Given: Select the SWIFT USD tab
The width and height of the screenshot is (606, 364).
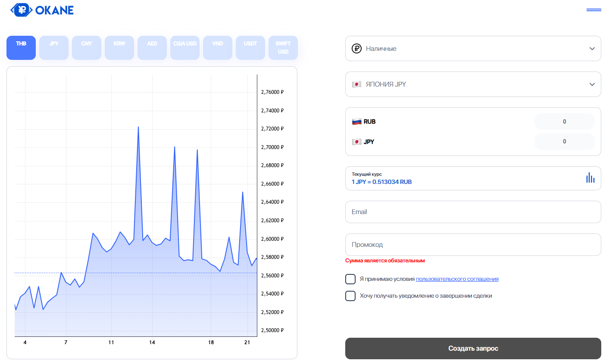Looking at the screenshot, I should click(x=283, y=47).
